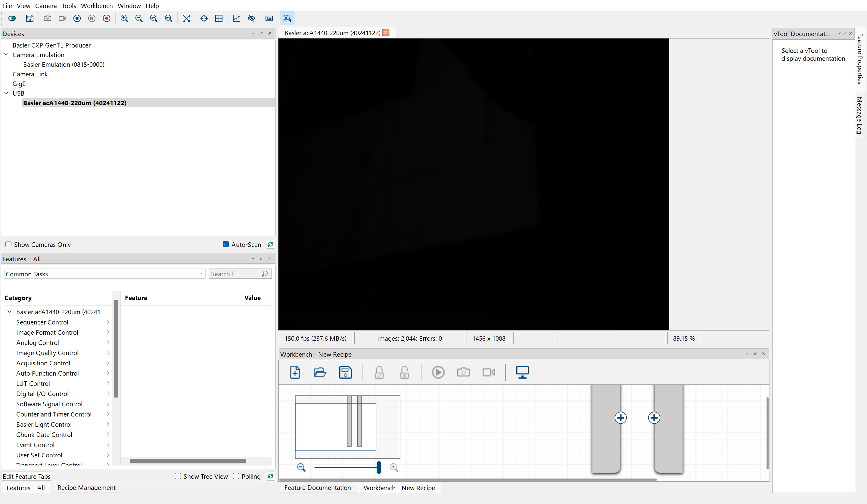Image resolution: width=867 pixels, height=504 pixels.
Task: Open the Workbench menu
Action: tap(97, 6)
